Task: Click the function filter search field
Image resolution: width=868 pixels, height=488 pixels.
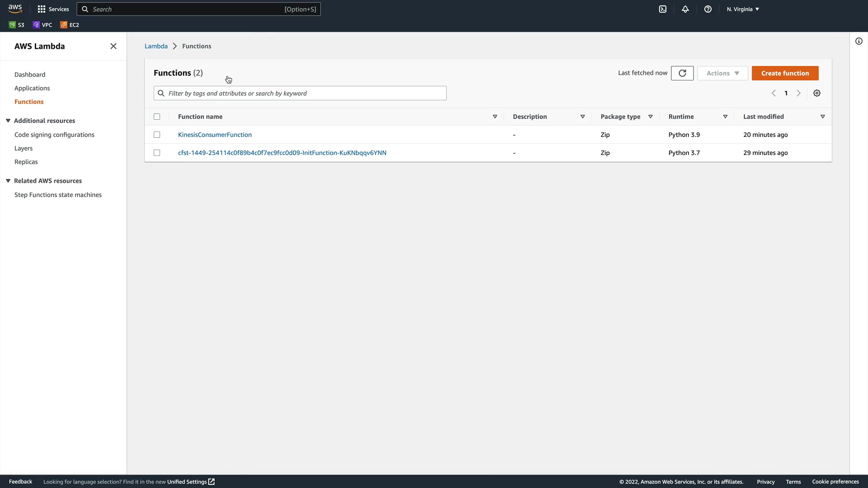Action: tap(300, 93)
